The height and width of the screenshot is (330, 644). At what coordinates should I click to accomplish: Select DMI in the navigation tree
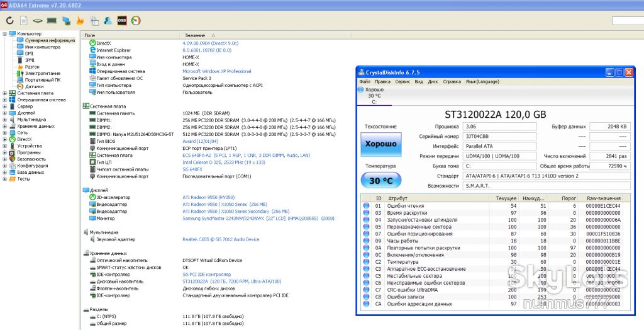click(29, 54)
